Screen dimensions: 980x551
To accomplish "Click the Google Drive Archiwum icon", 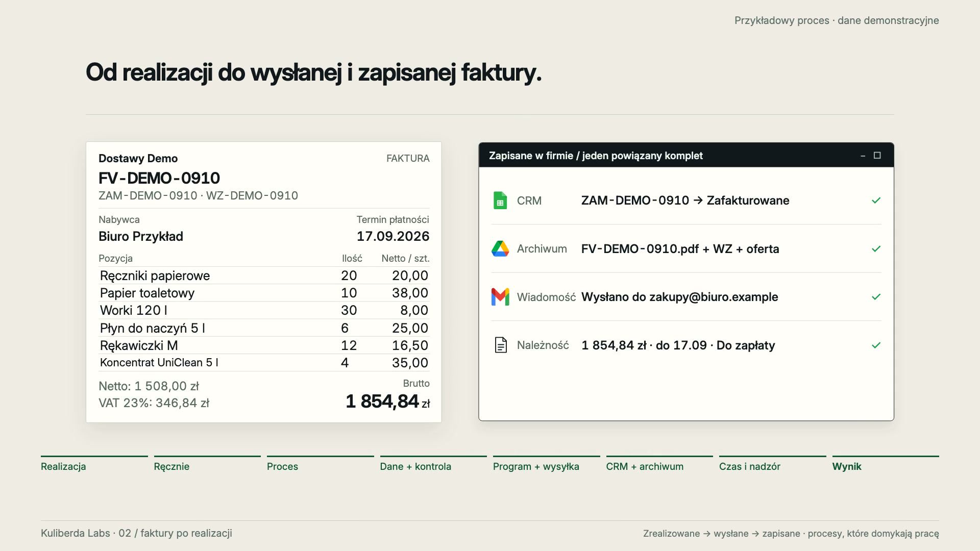I will point(500,248).
